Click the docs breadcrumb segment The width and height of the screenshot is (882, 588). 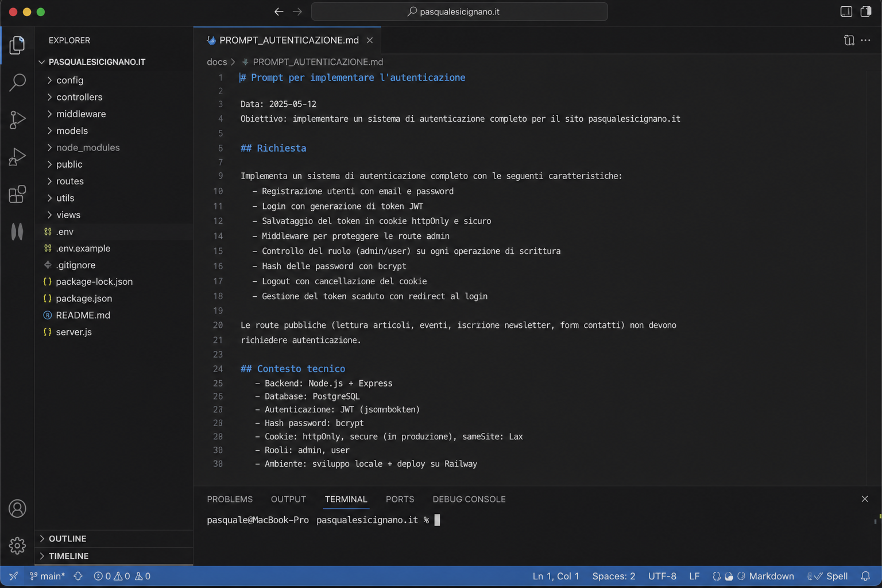(216, 62)
